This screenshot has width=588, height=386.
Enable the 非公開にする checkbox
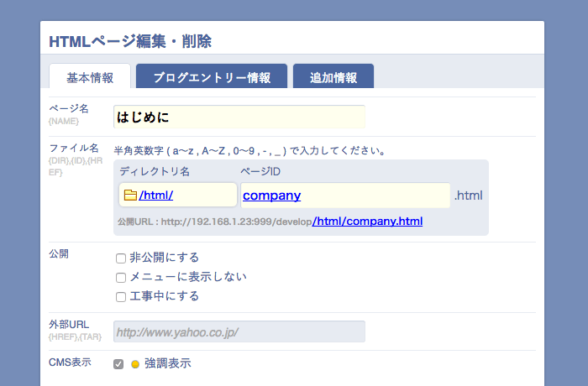[x=121, y=258]
